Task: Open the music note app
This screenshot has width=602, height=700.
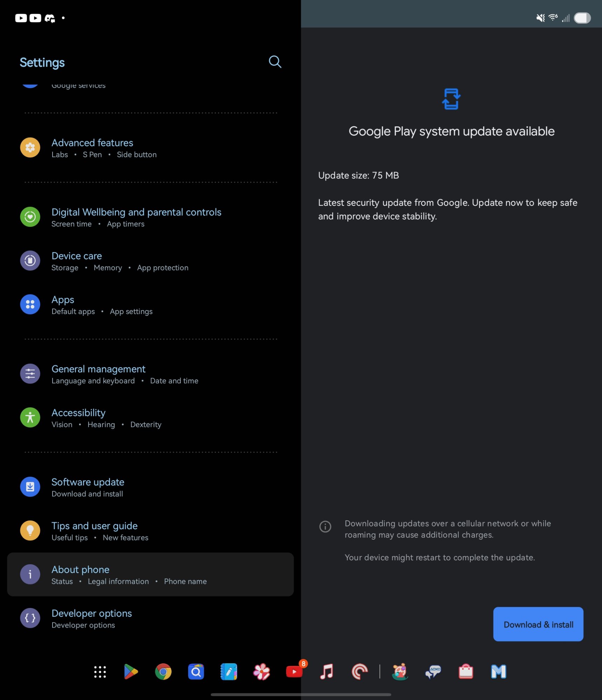Action: (327, 672)
